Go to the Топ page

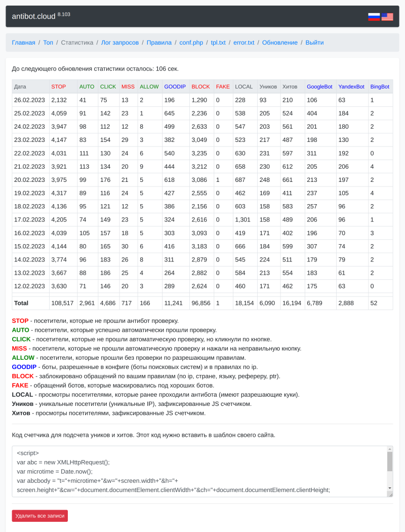point(48,43)
